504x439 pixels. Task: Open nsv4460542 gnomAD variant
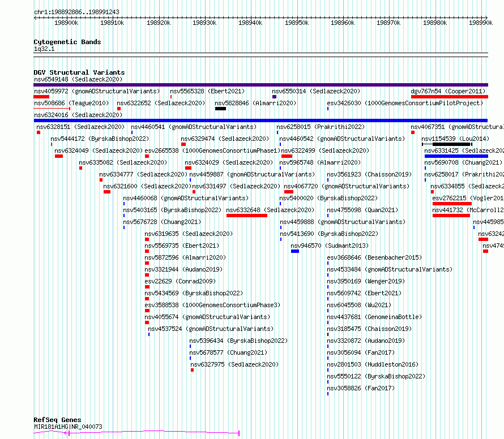(x=342, y=139)
